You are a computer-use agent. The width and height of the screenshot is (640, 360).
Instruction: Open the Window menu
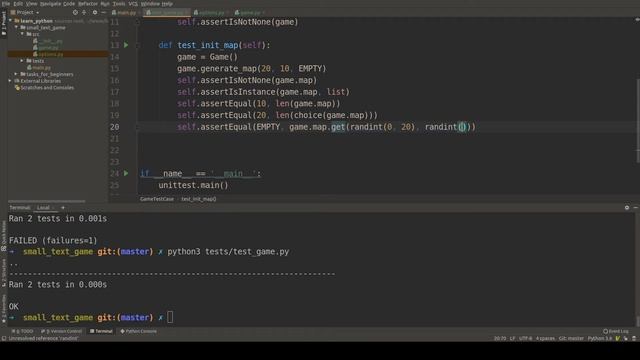point(150,4)
